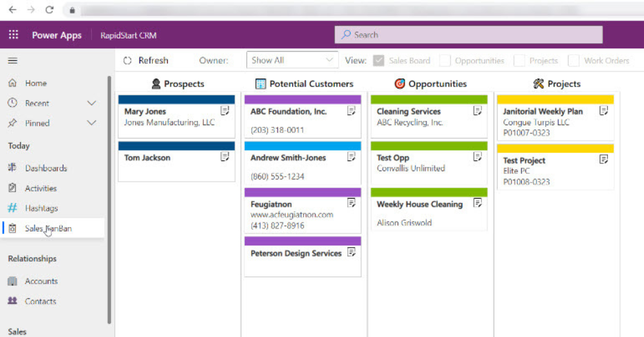Open the Owner Show All dropdown
The width and height of the screenshot is (644, 337).
click(x=292, y=60)
